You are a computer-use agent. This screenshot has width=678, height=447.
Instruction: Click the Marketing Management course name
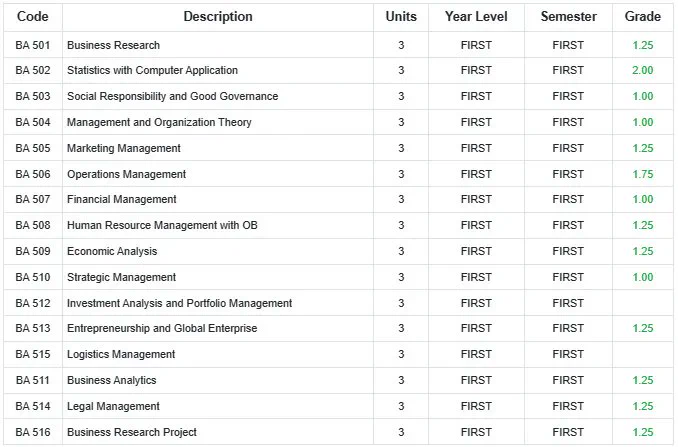124,148
